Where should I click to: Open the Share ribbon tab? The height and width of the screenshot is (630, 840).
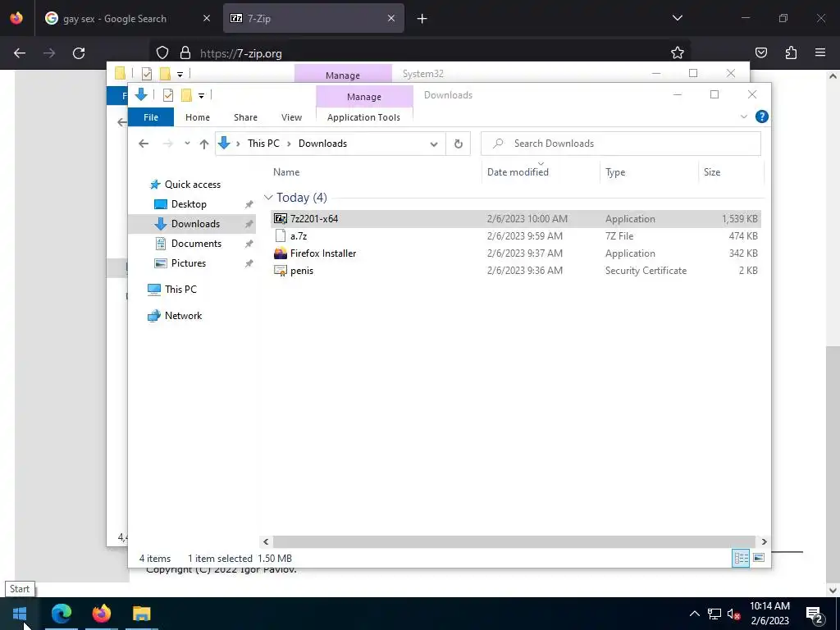point(245,117)
